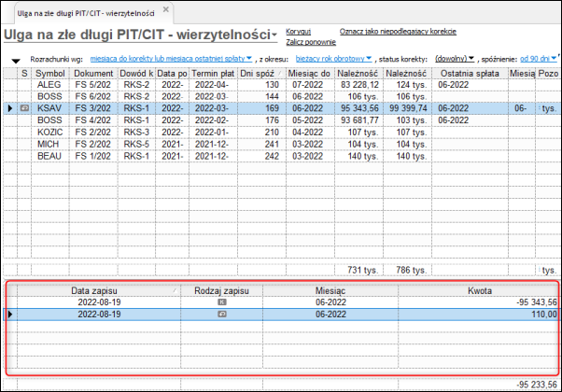The height and width of the screenshot is (392, 562).
Task: Click the re-credit entry icon in the highlighted row
Action: (x=222, y=315)
